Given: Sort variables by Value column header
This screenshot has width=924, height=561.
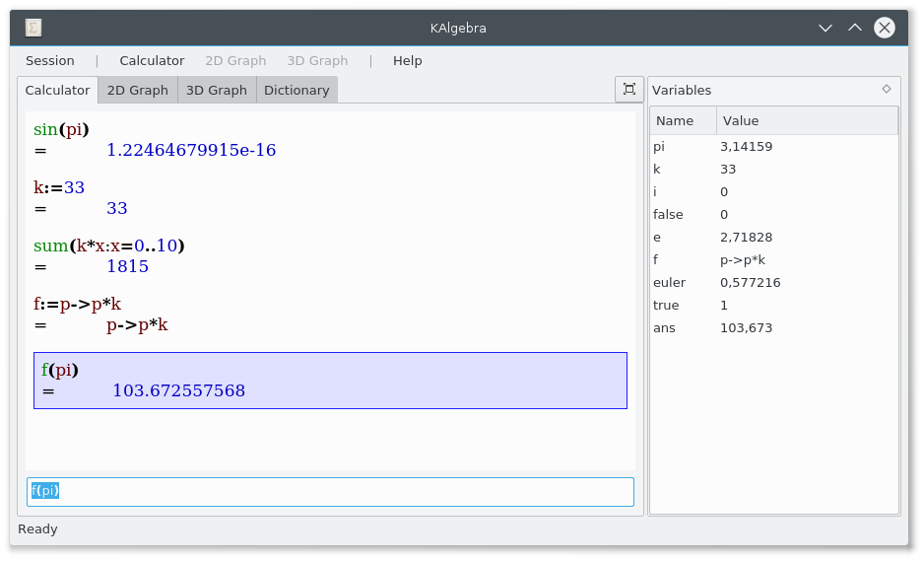Looking at the screenshot, I should [x=806, y=120].
